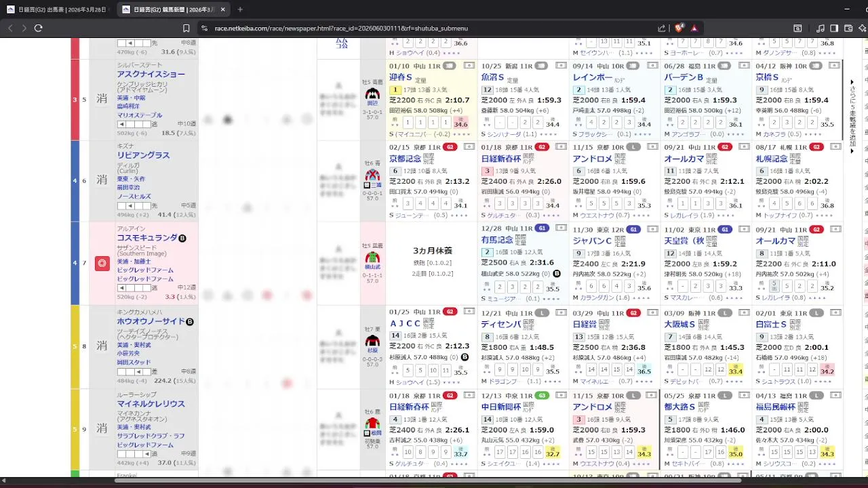Image resolution: width=868 pixels, height=488 pixels.
Task: Open Brave Rewards triangle icon
Action: [x=694, y=28]
